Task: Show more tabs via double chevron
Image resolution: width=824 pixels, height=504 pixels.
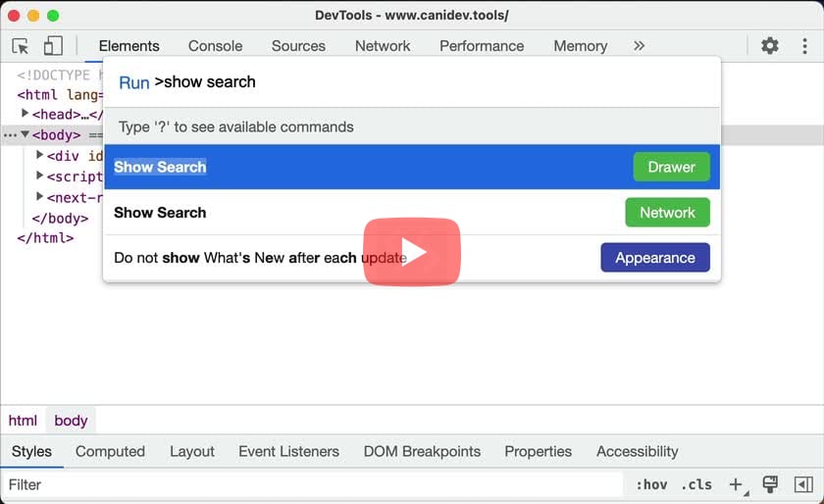Action: click(x=639, y=46)
